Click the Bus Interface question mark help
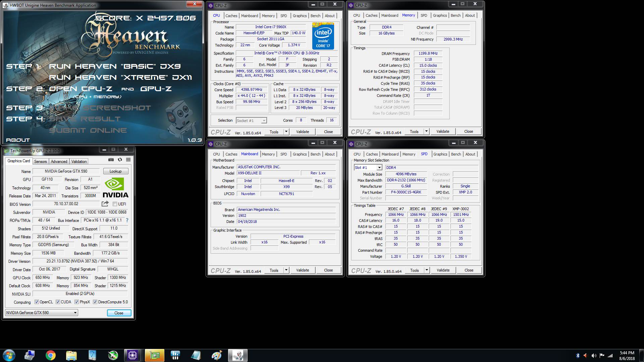Image resolution: width=644 pixels, height=362 pixels. point(127,220)
